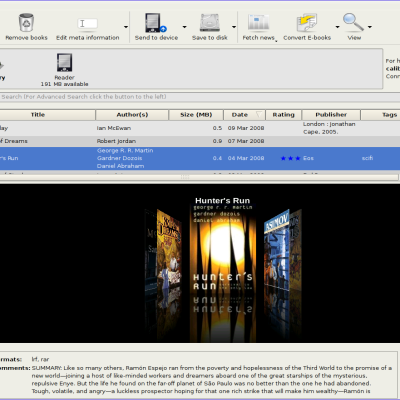
Task: Expand View dropdown arrow
Action: 369,27
